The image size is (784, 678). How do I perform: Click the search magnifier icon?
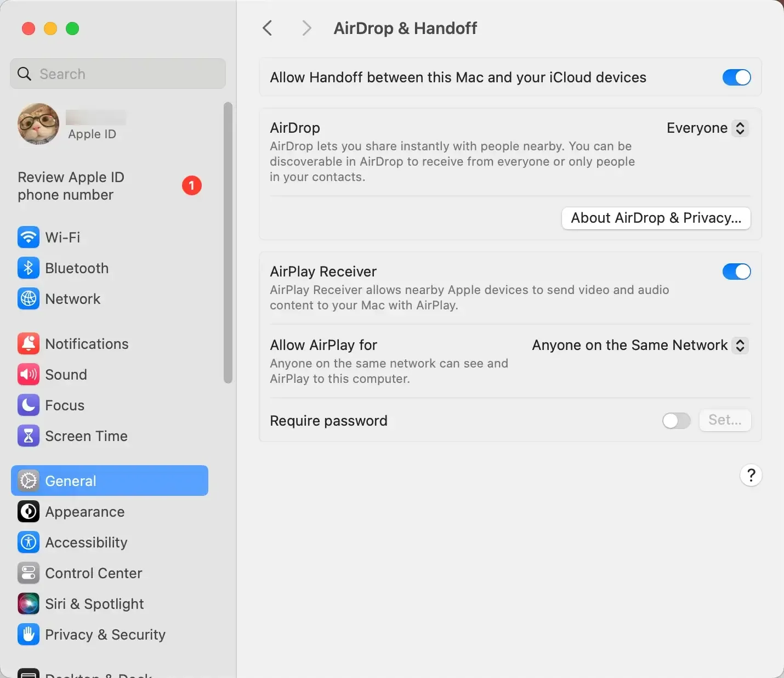click(25, 74)
